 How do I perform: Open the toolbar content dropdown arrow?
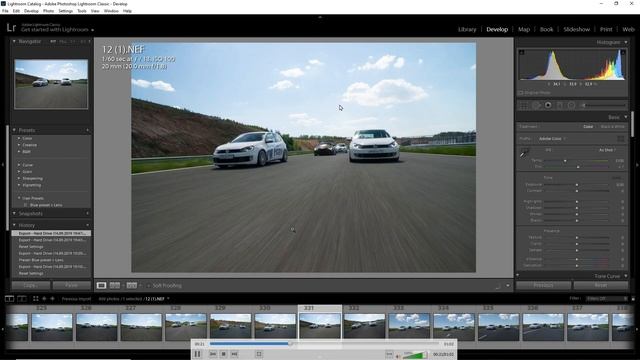pos(508,286)
